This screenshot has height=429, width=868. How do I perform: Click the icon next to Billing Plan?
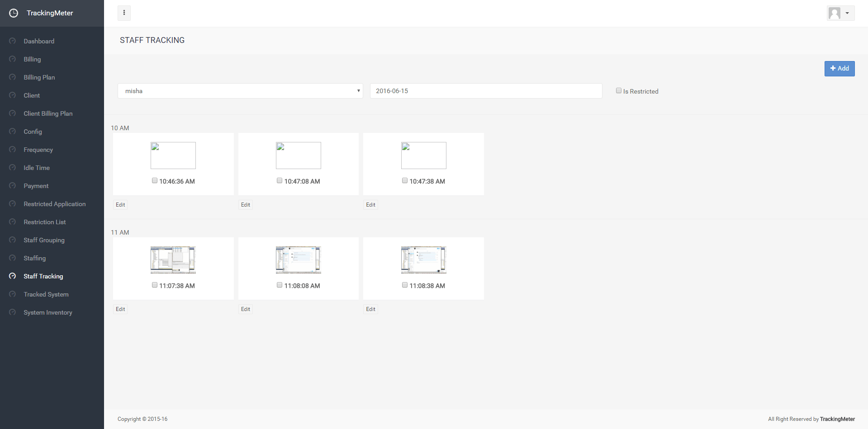pos(13,77)
